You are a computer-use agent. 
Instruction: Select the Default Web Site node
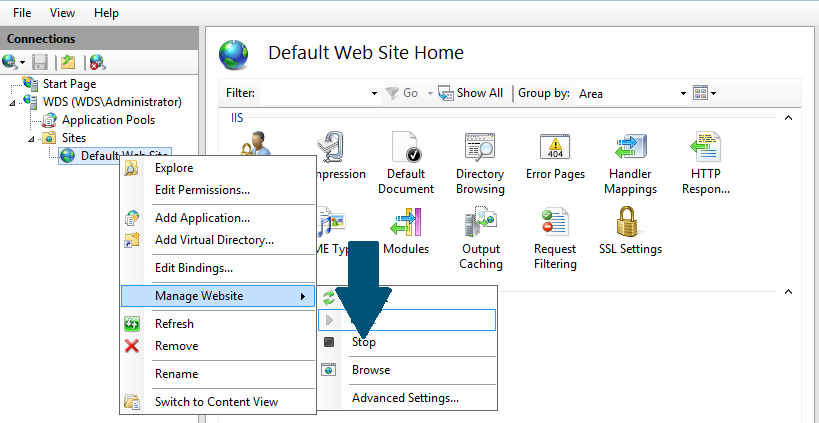[115, 156]
